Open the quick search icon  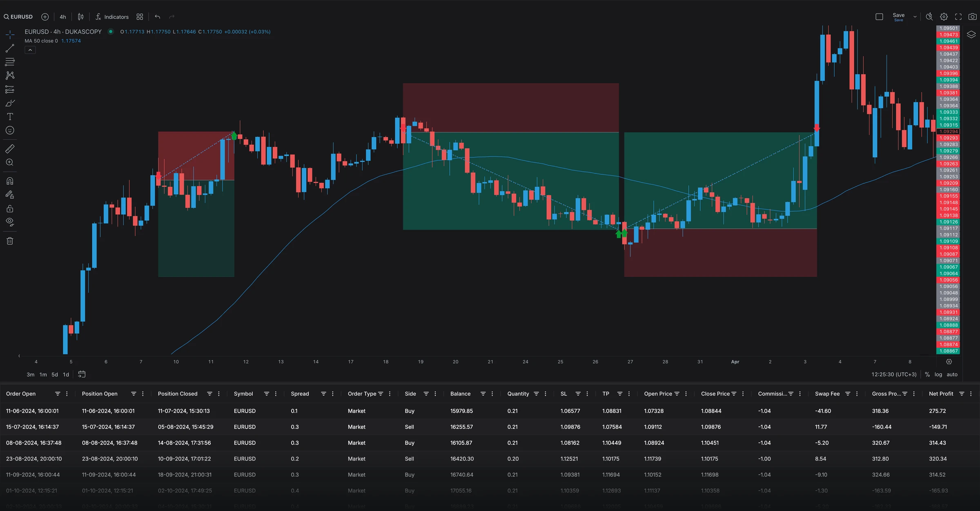coord(929,17)
